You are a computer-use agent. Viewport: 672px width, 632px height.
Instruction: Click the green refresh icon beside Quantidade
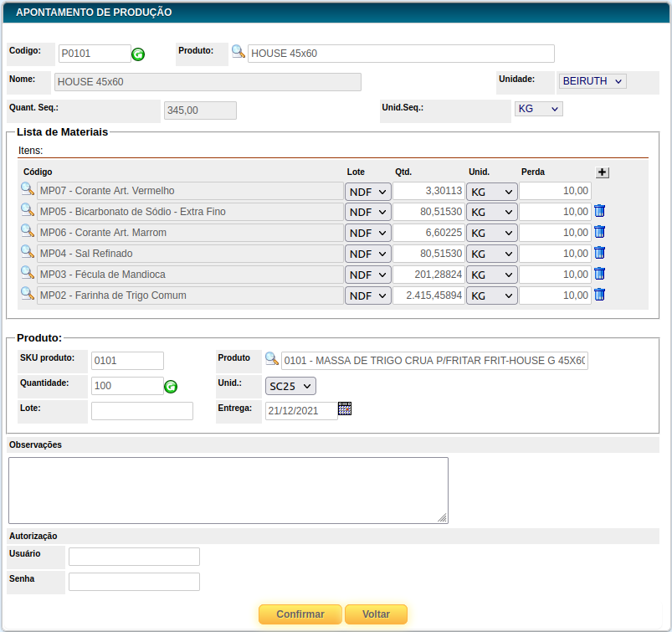171,387
